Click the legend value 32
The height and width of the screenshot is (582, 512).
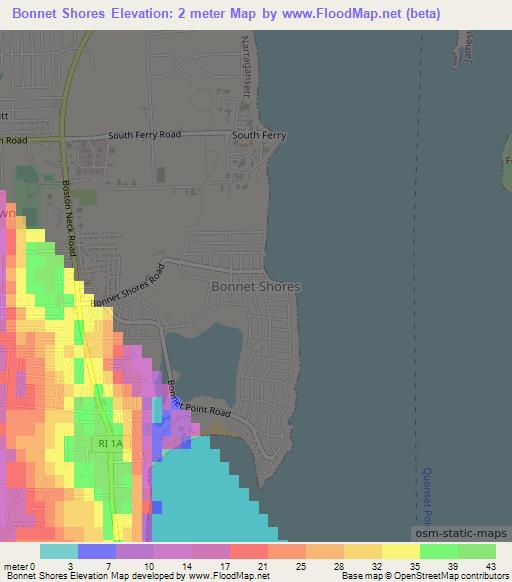coord(377,567)
